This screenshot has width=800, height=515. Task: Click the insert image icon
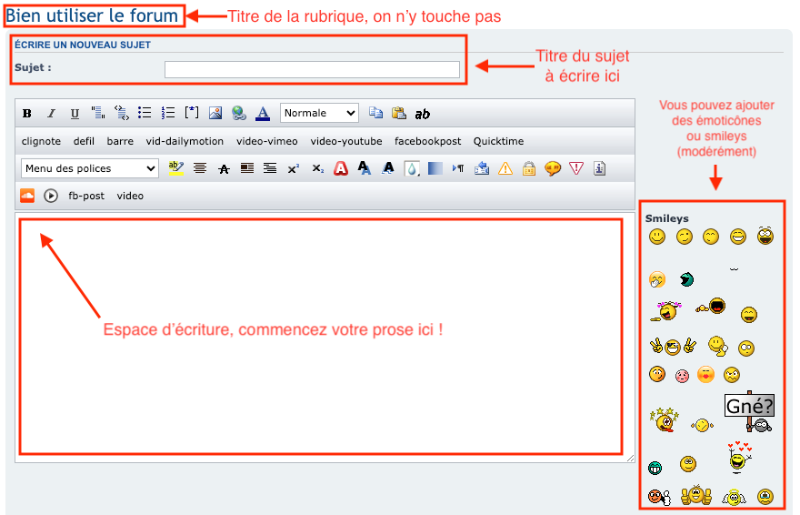coord(215,114)
